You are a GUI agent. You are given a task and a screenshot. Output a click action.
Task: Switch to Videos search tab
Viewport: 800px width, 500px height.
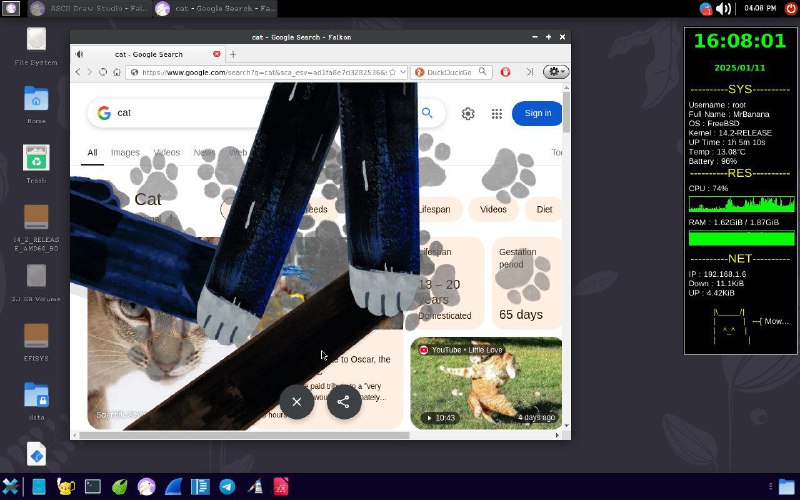tap(167, 152)
